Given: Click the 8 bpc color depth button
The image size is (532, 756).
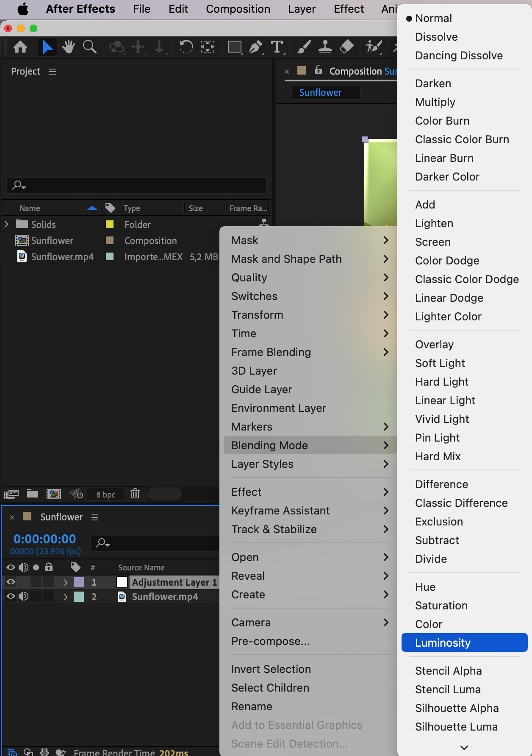Looking at the screenshot, I should click(106, 495).
